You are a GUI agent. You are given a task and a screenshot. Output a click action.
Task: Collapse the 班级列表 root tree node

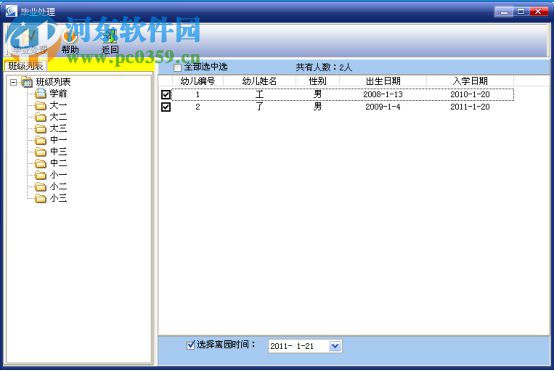coord(13,82)
